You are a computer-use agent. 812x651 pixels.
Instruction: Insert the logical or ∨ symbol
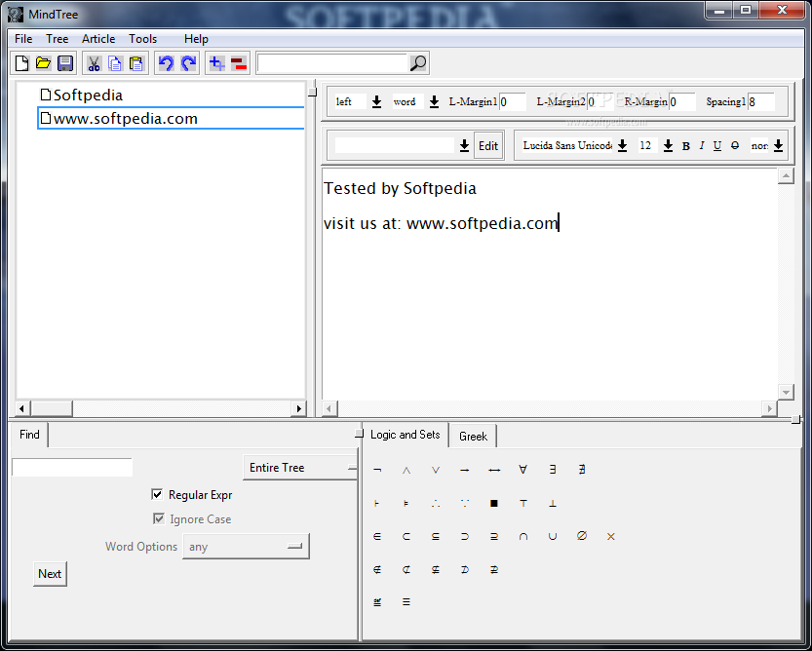[x=436, y=470]
